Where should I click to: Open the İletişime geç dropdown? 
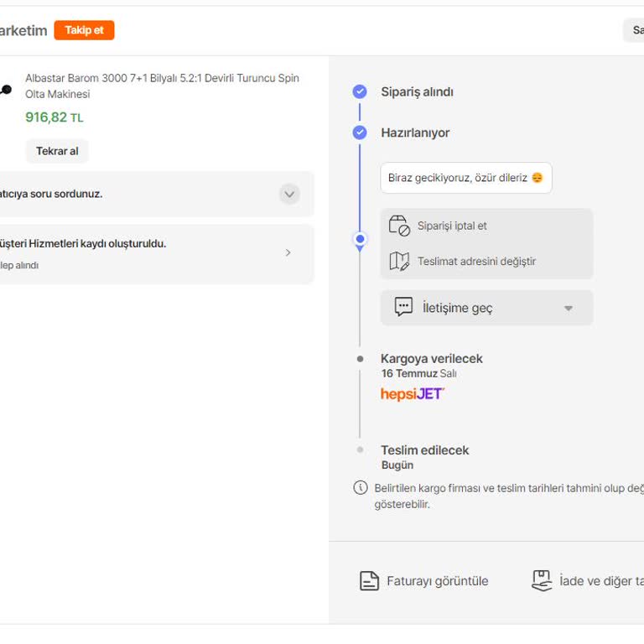coord(486,308)
